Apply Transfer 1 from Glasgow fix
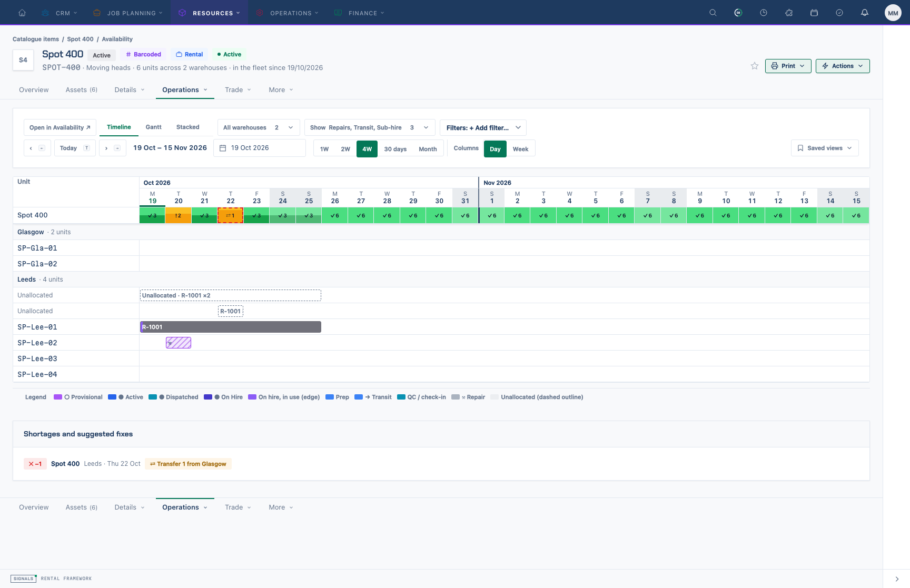Viewport: 910px width, 588px height. click(188, 464)
